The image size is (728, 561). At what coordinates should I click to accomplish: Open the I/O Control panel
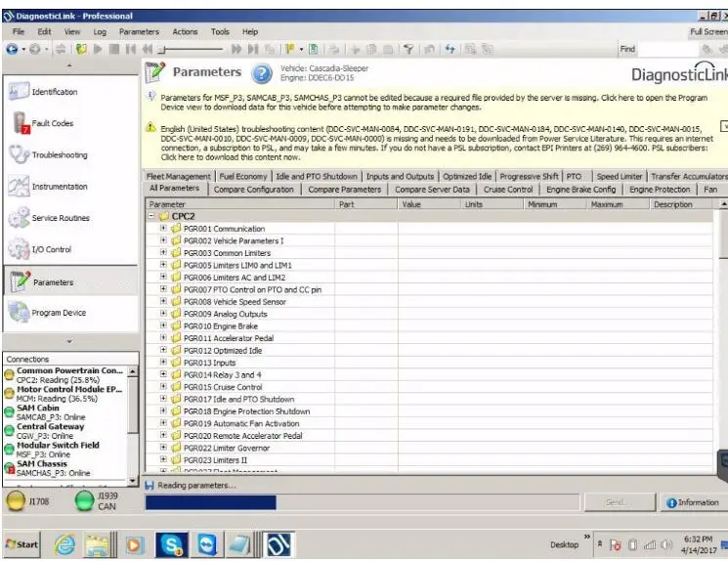19,249
